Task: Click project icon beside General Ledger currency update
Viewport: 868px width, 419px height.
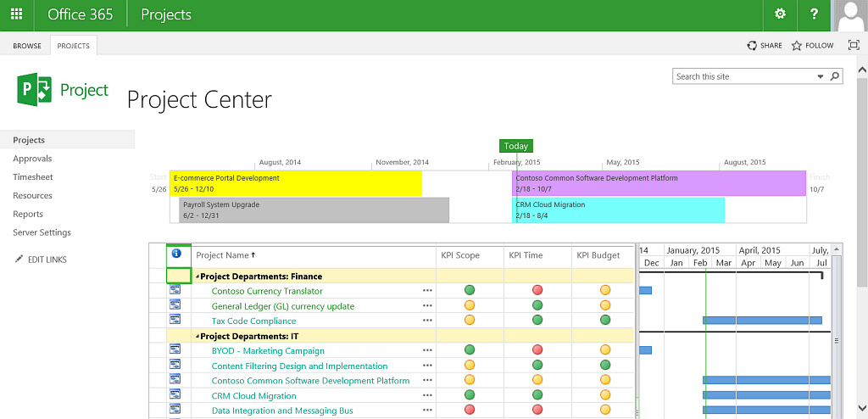Action: [x=175, y=304]
